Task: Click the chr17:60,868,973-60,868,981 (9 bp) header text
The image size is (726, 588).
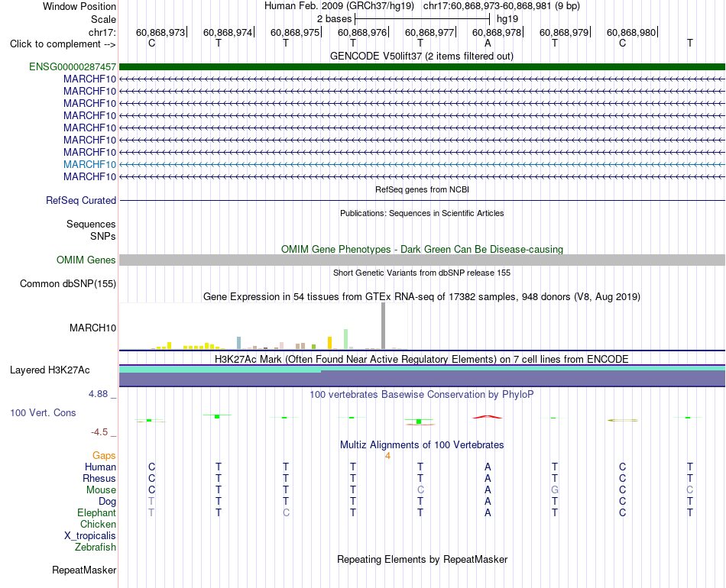Action: (x=501, y=6)
